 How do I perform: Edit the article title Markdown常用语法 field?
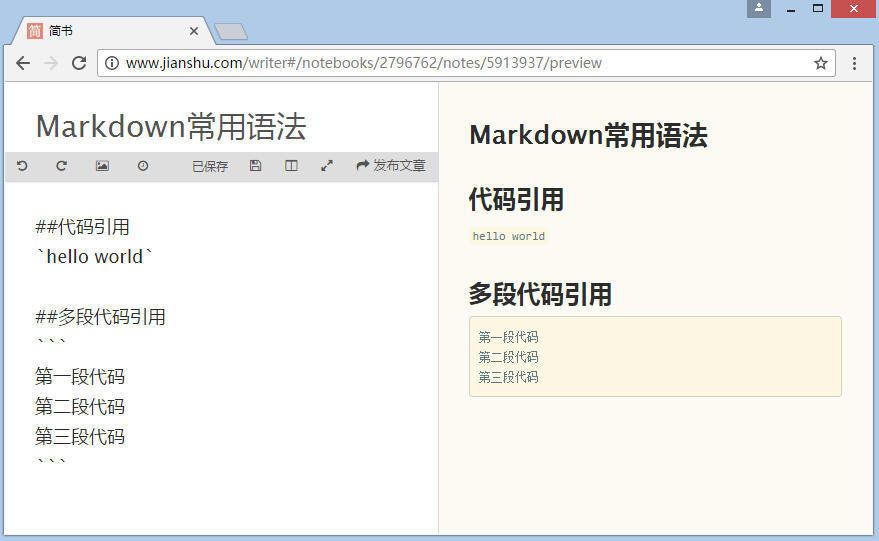(171, 126)
